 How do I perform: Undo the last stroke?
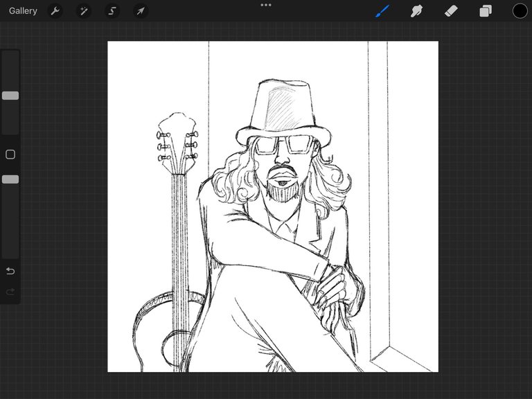10,271
